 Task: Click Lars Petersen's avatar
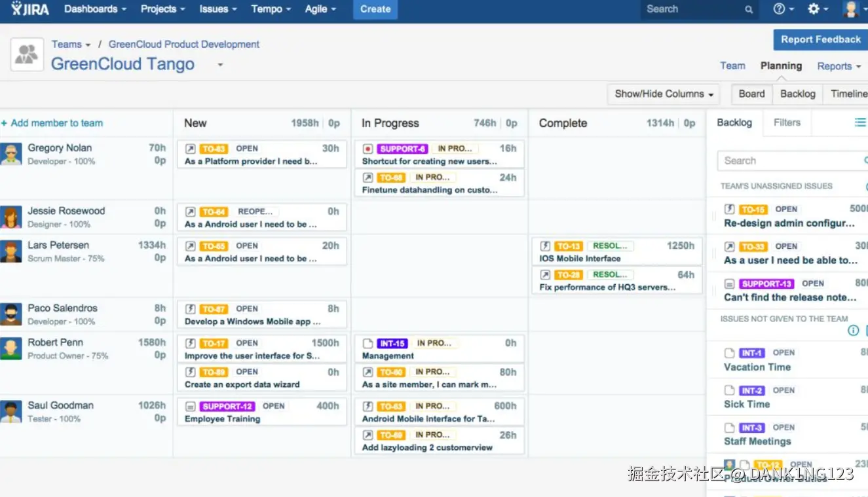tap(10, 251)
